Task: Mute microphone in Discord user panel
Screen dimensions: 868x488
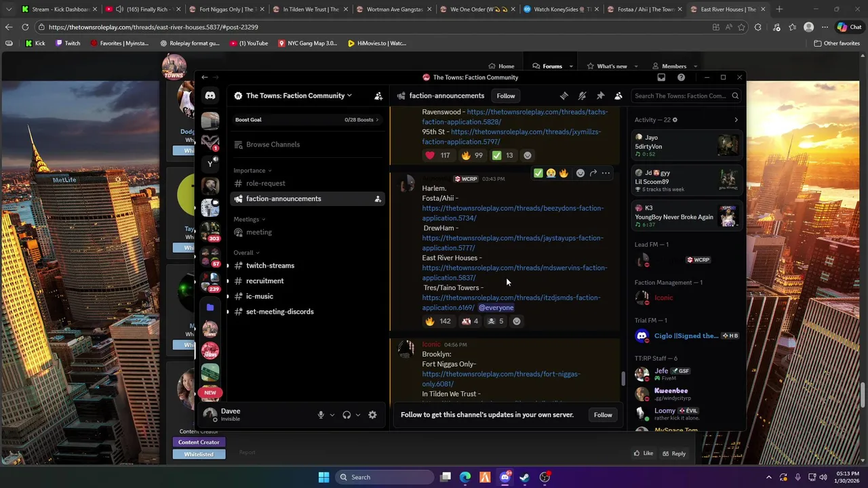Action: [321, 415]
